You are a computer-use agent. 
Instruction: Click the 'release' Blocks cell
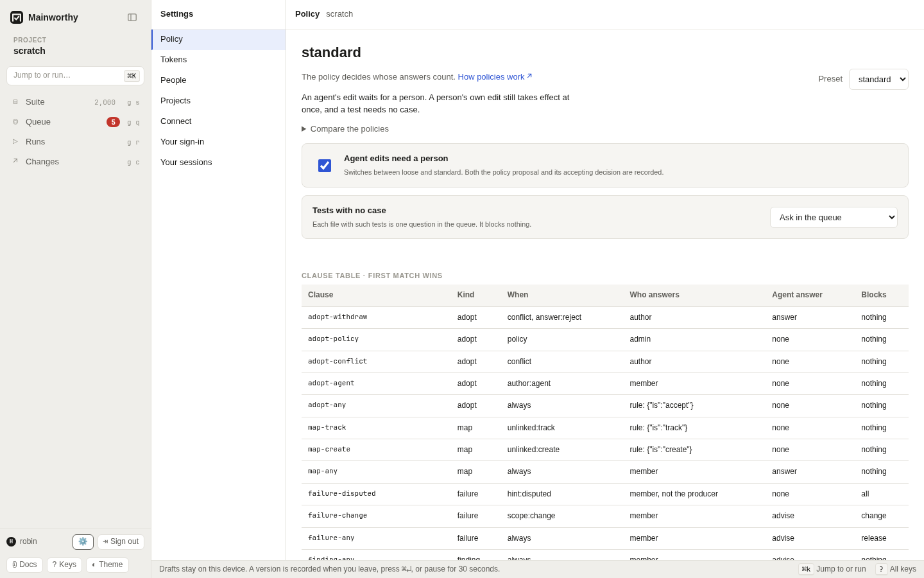882,538
